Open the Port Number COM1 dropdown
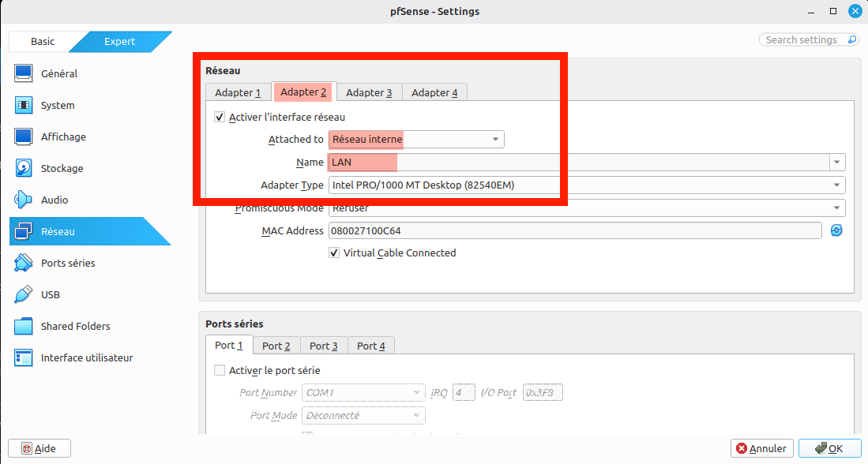Screen dimensions: 868x464 [x=363, y=393]
